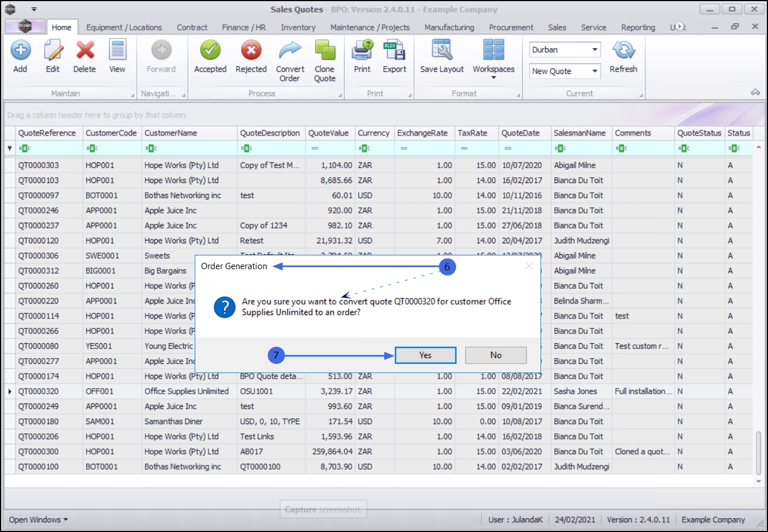The image size is (768, 532).
Task: Click No in Order Generation dialog
Action: (x=496, y=355)
